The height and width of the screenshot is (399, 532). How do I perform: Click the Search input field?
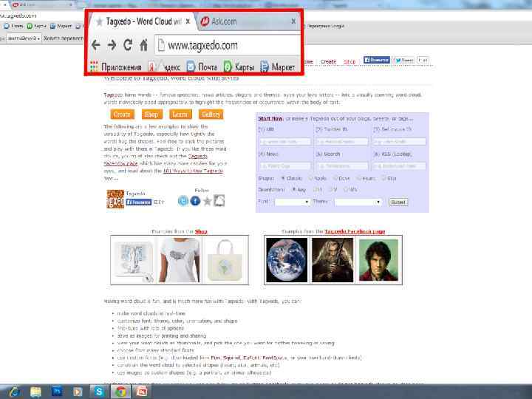(x=342, y=166)
